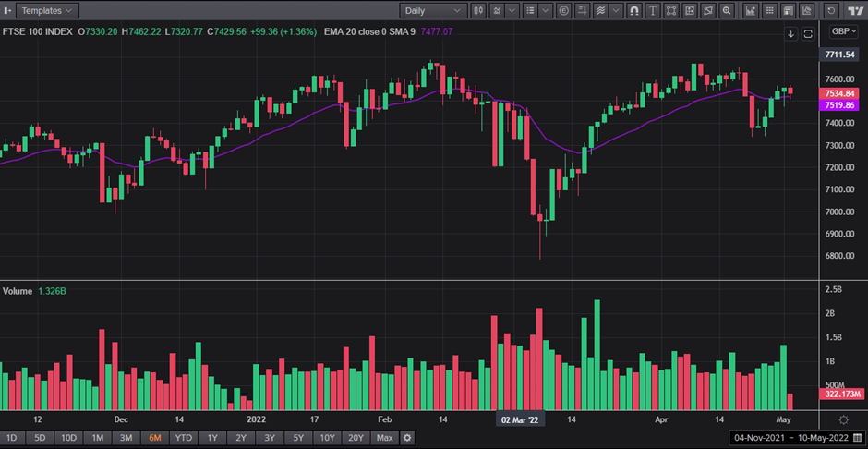This screenshot has width=868, height=449.
Task: Show the Max range
Action: [385, 438]
